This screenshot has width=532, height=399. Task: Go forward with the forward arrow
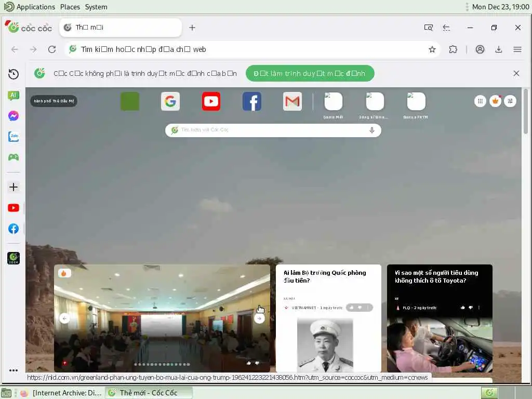point(33,49)
